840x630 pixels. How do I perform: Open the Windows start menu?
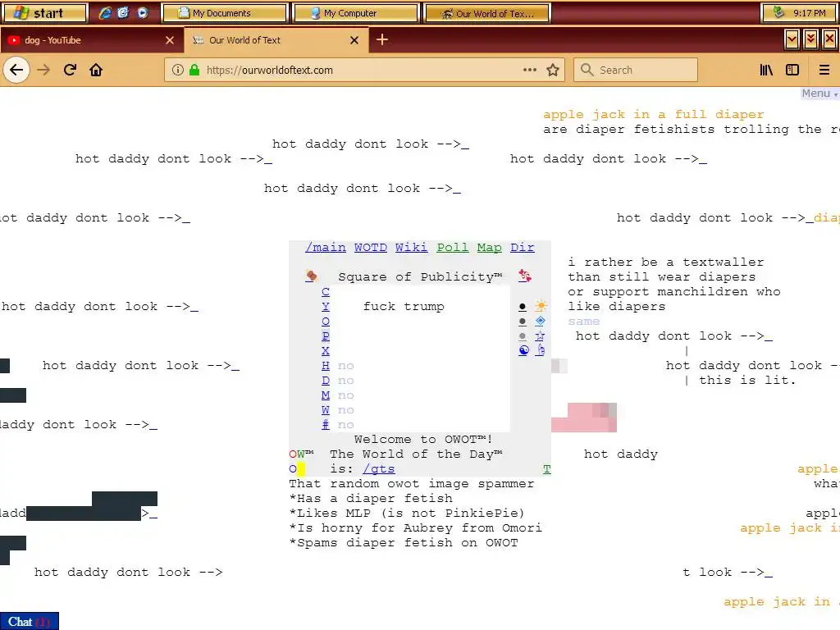(44, 13)
